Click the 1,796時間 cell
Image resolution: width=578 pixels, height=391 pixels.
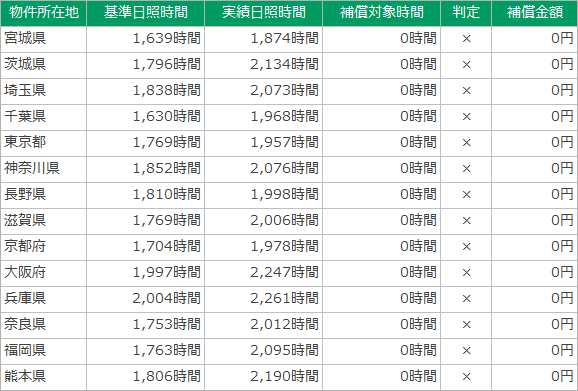tap(146, 65)
